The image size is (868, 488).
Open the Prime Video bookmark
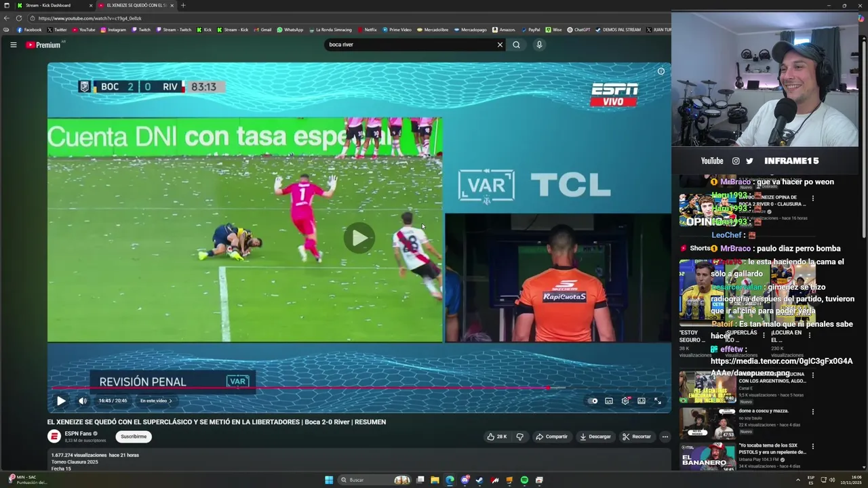(397, 30)
